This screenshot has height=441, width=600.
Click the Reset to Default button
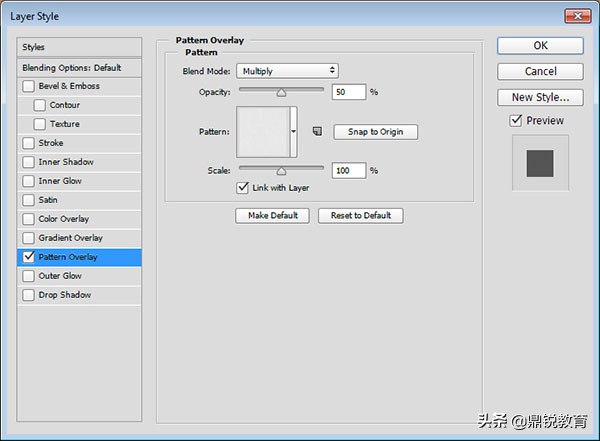pyautogui.click(x=360, y=216)
